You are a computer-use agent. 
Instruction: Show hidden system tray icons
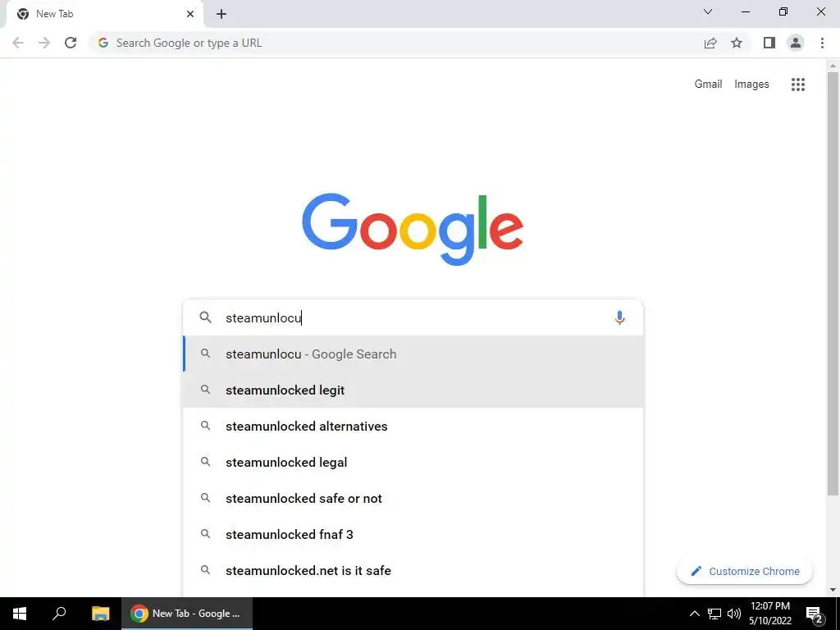coord(694,614)
